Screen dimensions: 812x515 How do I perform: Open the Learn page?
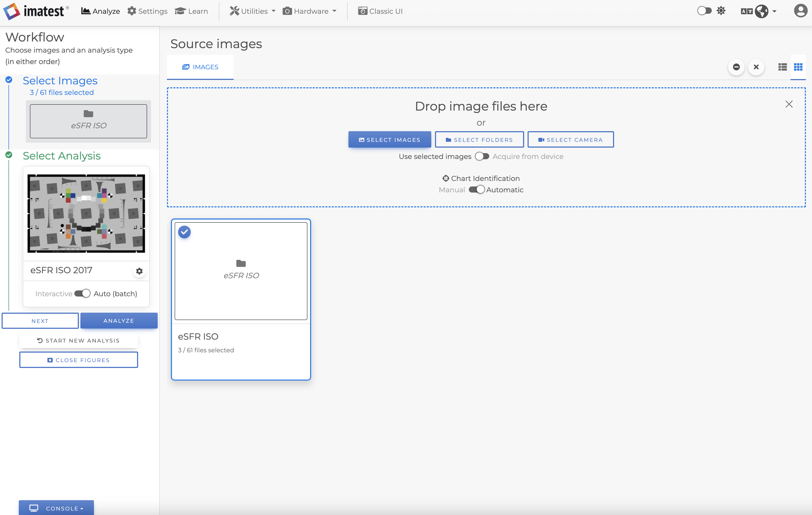[191, 11]
